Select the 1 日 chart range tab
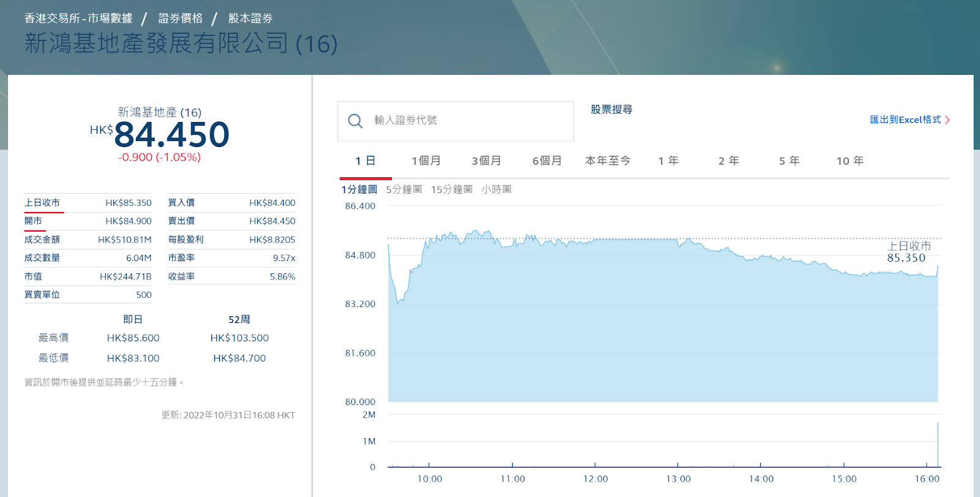The image size is (980, 497). [366, 161]
